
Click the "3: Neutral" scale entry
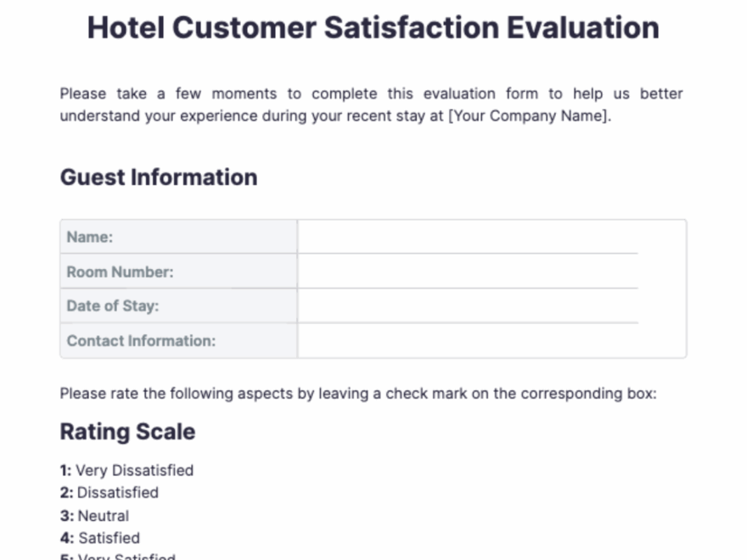click(94, 515)
